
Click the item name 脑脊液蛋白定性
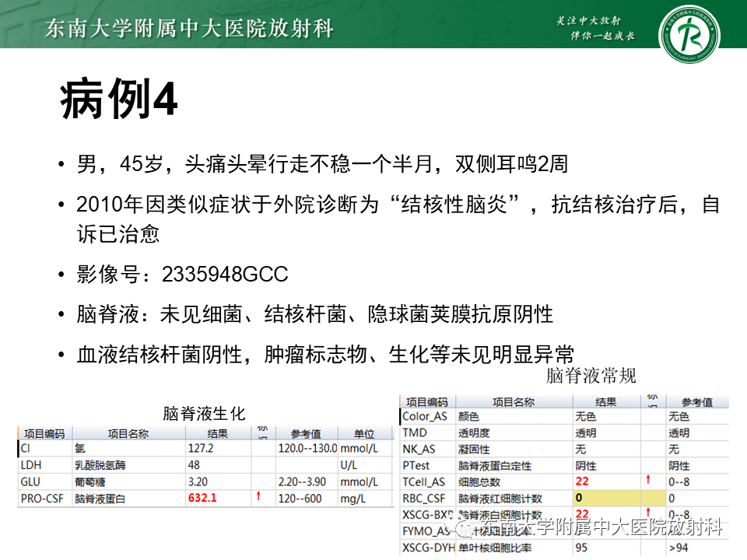pos(495,466)
